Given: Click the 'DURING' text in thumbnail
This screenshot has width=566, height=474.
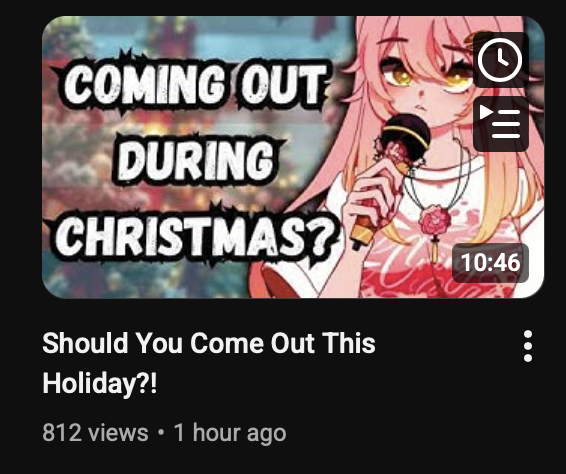Looking at the screenshot, I should (x=197, y=160).
